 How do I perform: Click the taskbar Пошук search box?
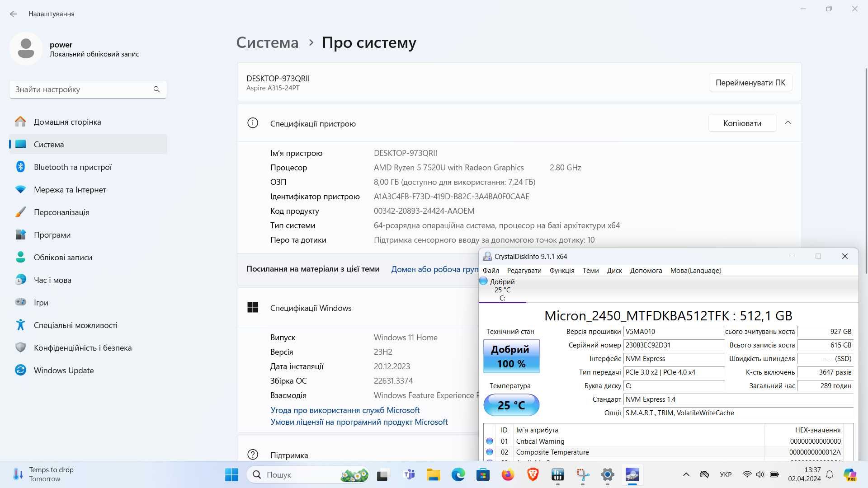tap(308, 474)
